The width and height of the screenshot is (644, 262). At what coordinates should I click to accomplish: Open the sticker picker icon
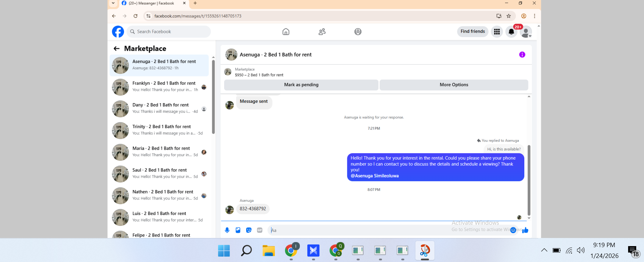(249, 230)
